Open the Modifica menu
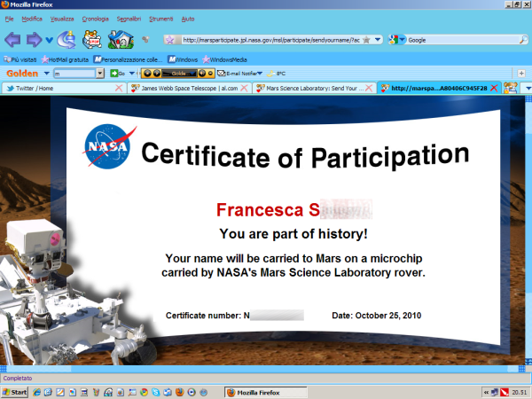 [32, 19]
